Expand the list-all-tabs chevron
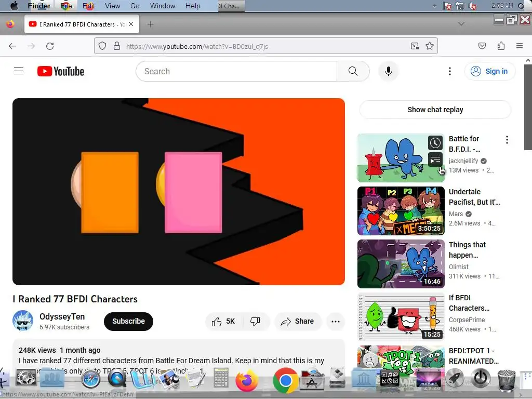The height and width of the screenshot is (399, 532). 461,24
